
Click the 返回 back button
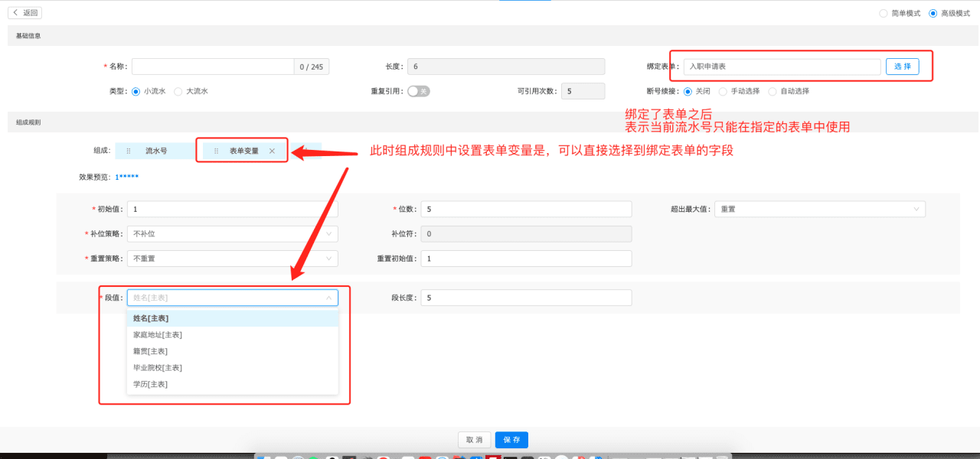click(x=24, y=13)
